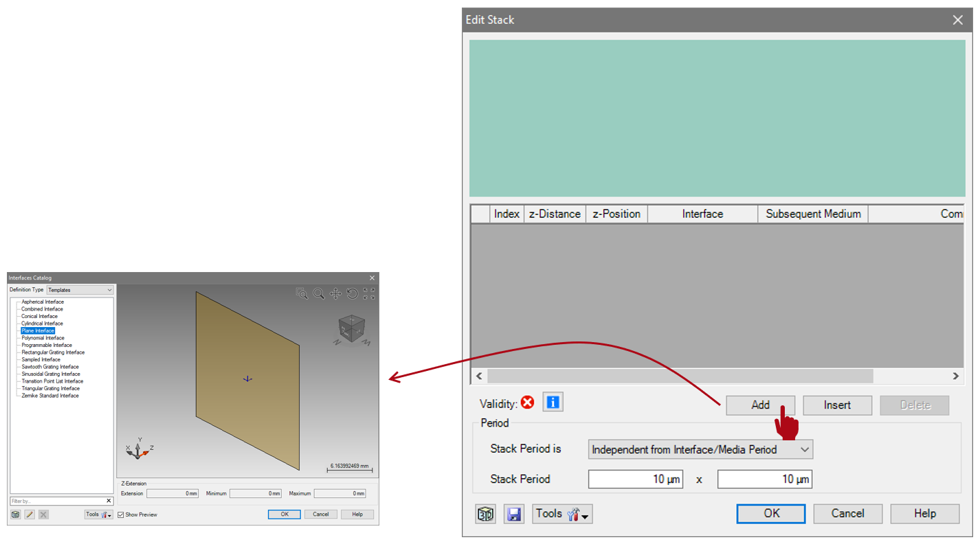
Task: Click first Stack Period 10 µm field
Action: 635,479
